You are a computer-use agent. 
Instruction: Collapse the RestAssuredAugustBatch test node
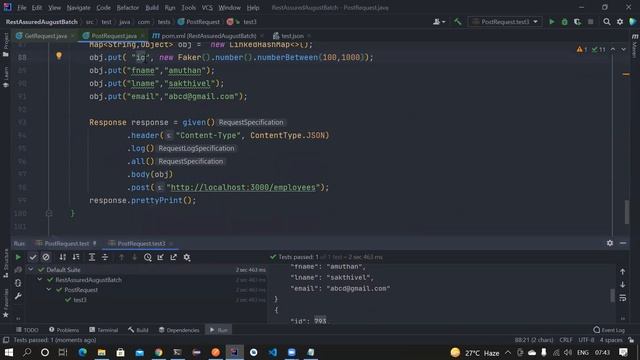pyautogui.click(x=40, y=280)
